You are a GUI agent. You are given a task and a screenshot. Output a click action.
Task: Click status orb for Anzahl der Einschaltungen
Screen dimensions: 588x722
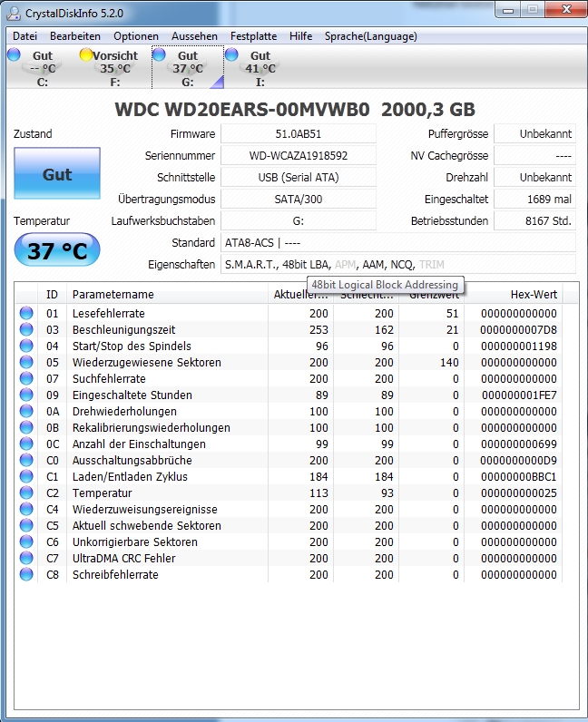(x=26, y=444)
